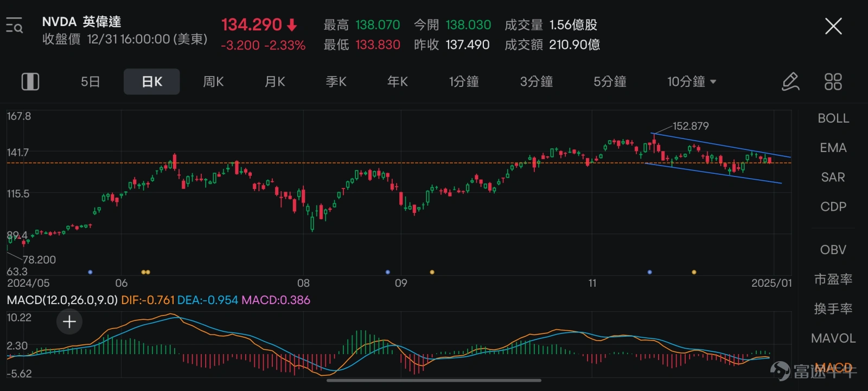The height and width of the screenshot is (391, 868).
Task: Expand the 10分鐘 interval dropdown
Action: pos(692,81)
